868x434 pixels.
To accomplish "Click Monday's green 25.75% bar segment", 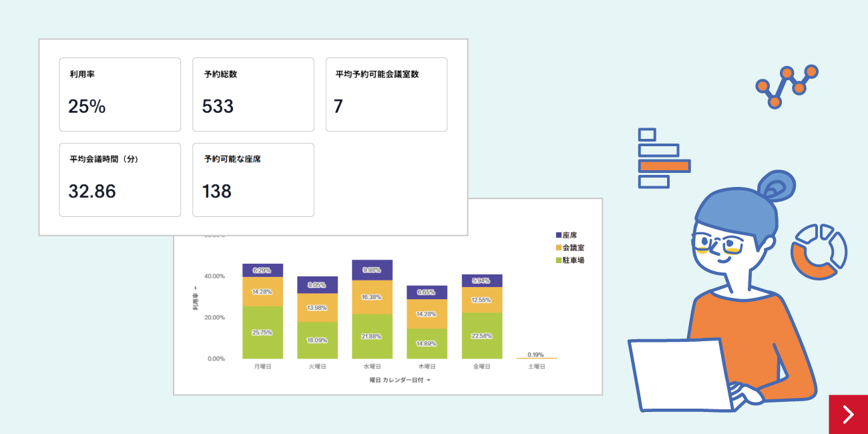I will coord(262,333).
